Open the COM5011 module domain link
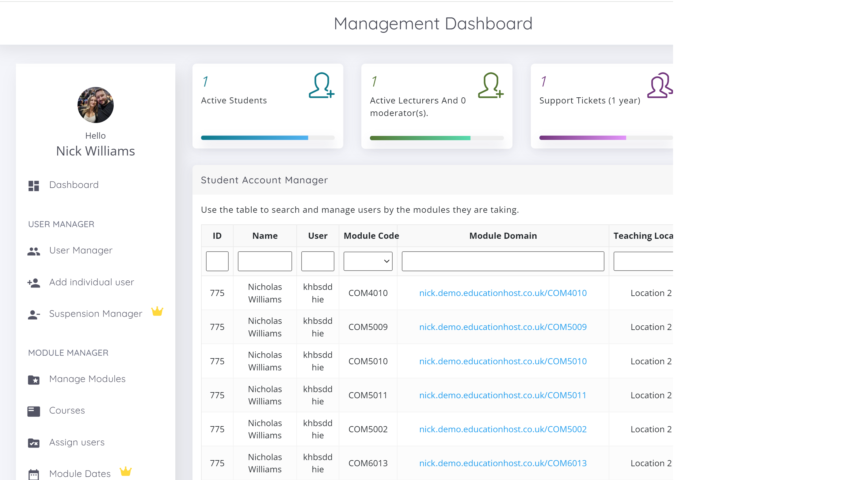Image resolution: width=868 pixels, height=480 pixels. (x=503, y=395)
